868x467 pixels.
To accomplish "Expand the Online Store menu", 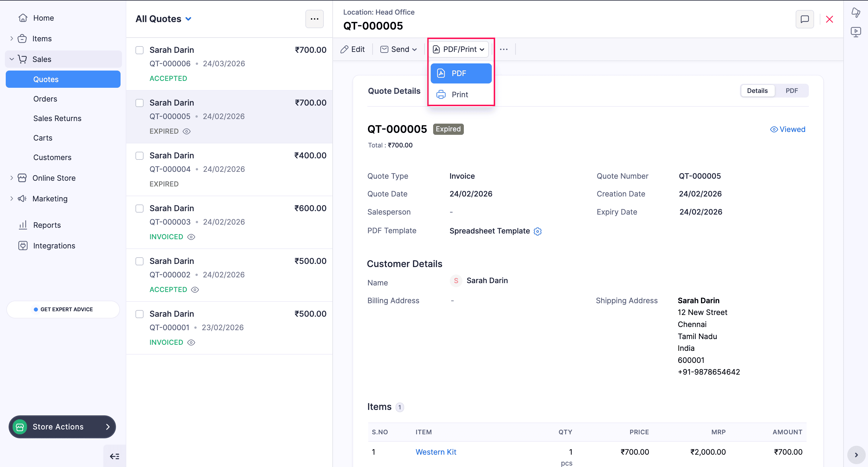I will 54,178.
